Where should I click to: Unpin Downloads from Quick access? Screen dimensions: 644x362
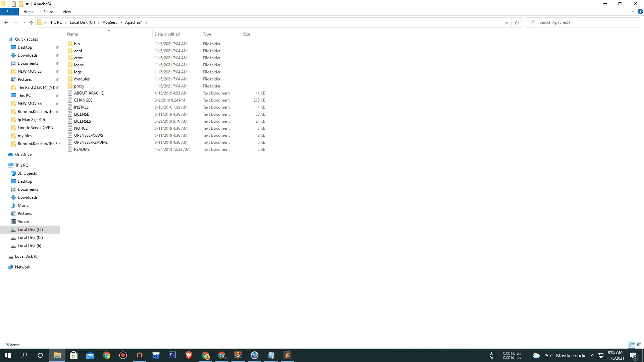pyautogui.click(x=57, y=55)
